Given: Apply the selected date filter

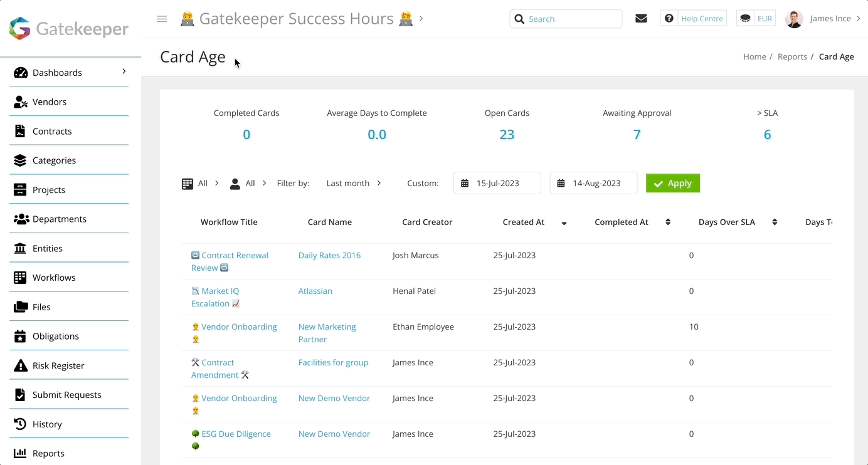Looking at the screenshot, I should [672, 183].
